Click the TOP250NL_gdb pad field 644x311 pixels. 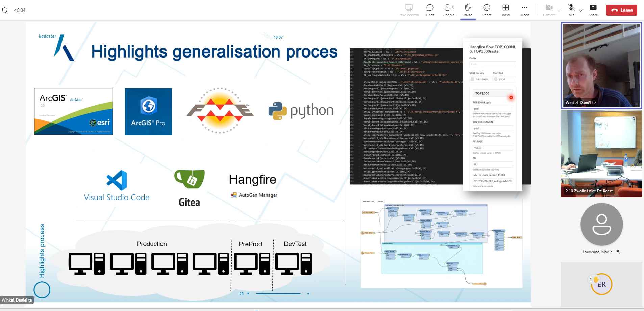point(492,109)
